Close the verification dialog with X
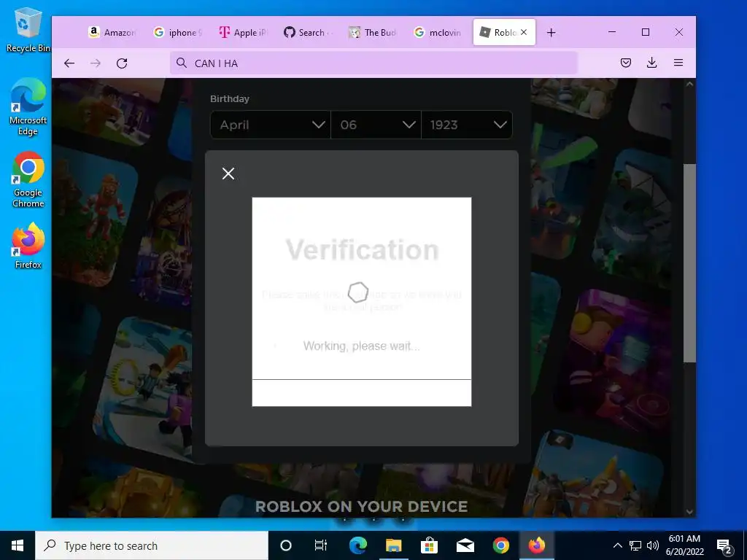This screenshot has height=560, width=747. pos(228,174)
